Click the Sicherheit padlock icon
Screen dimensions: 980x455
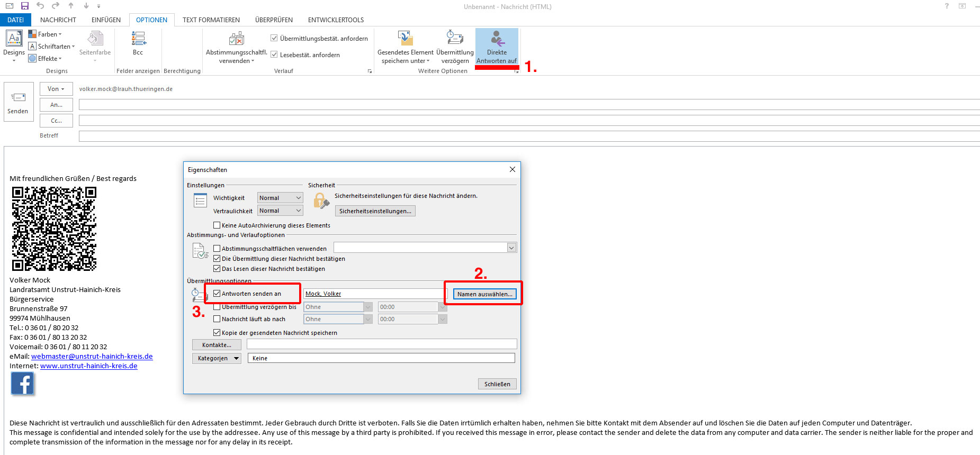pos(321,201)
